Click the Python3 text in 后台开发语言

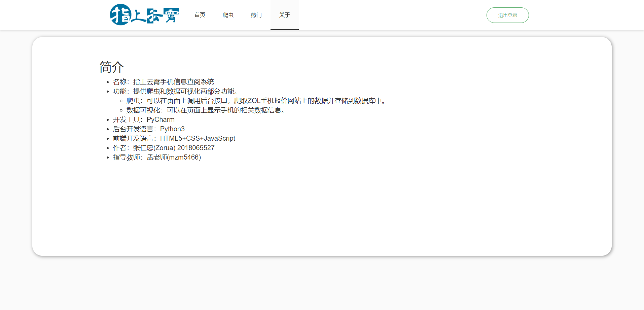[172, 129]
